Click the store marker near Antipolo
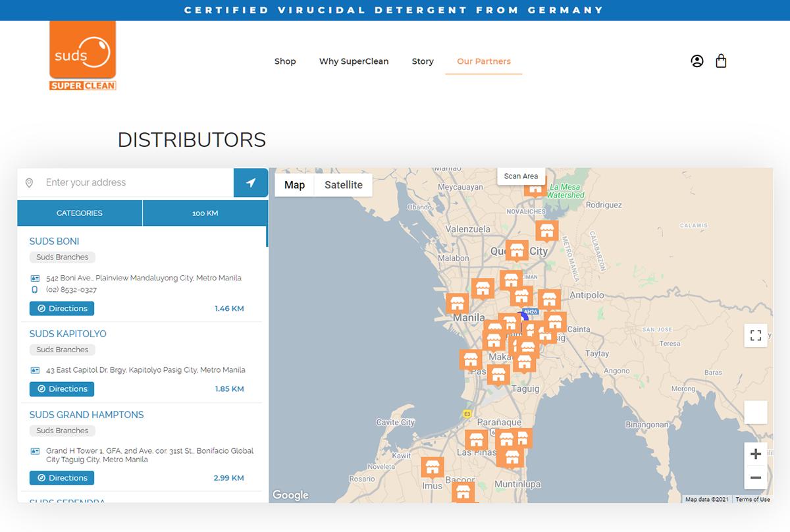This screenshot has width=790, height=532. 549,300
